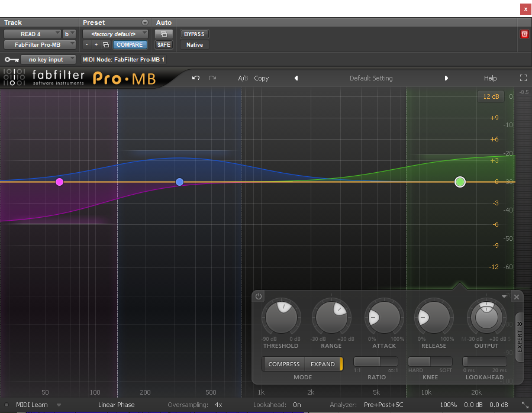Select the magenta low band node
The width and height of the screenshot is (532, 413).
59,182
